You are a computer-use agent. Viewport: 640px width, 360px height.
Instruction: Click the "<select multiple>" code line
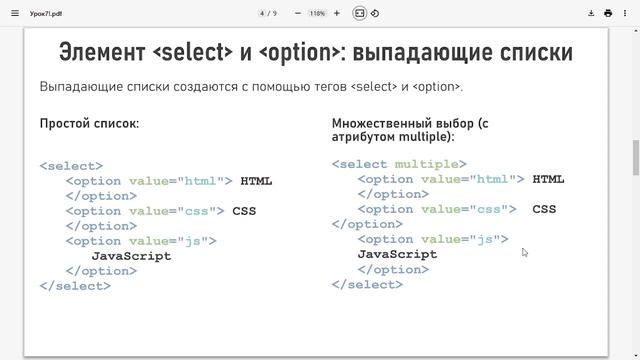click(x=399, y=164)
